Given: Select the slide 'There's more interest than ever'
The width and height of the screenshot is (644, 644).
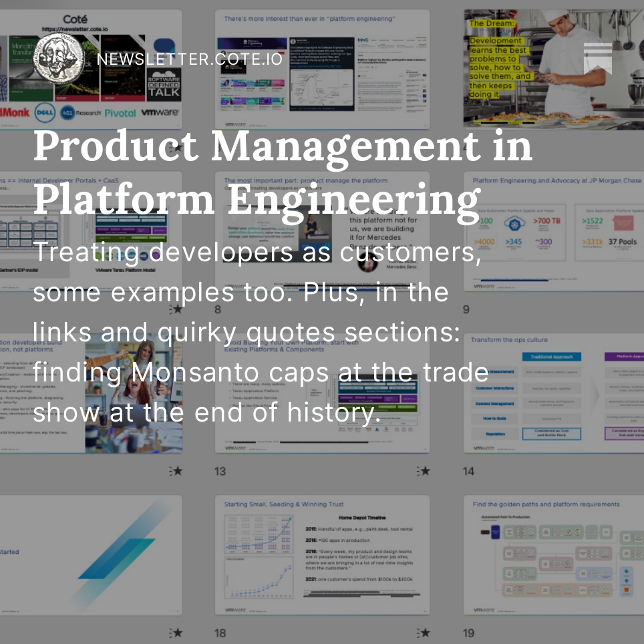Looking at the screenshot, I should 323,69.
